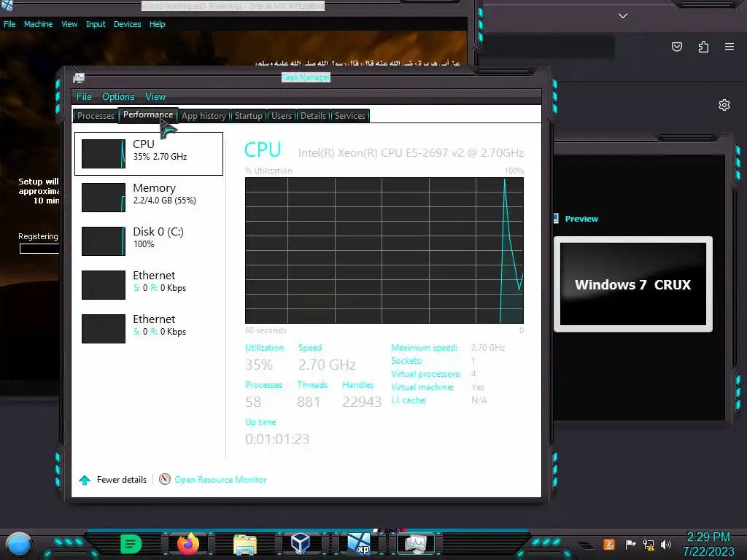Screen dimensions: 747x560
Task: Click the volume speaker tray icon
Action: (666, 544)
